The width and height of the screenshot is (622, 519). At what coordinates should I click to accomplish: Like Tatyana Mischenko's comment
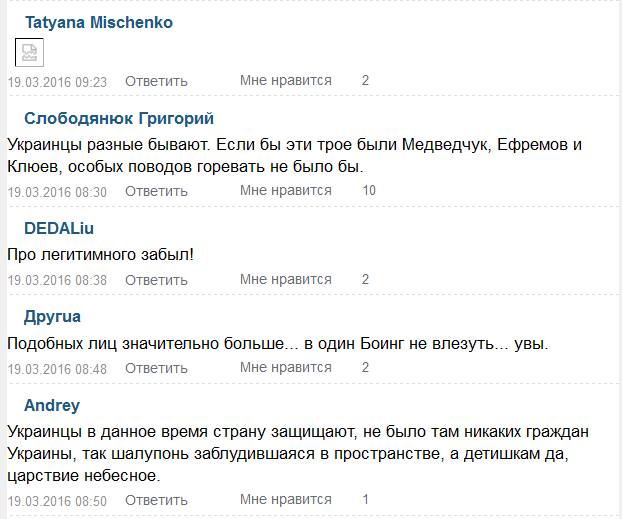coord(285,80)
